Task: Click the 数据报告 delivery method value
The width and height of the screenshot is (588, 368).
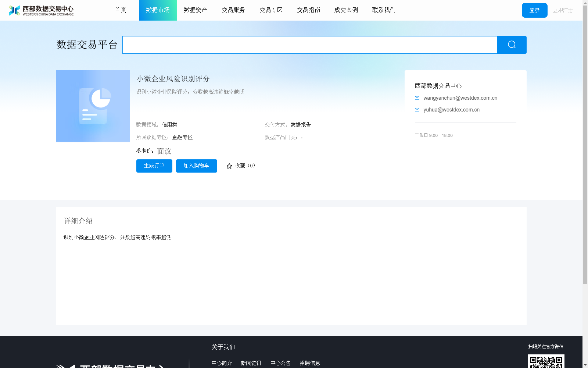Action: click(301, 125)
